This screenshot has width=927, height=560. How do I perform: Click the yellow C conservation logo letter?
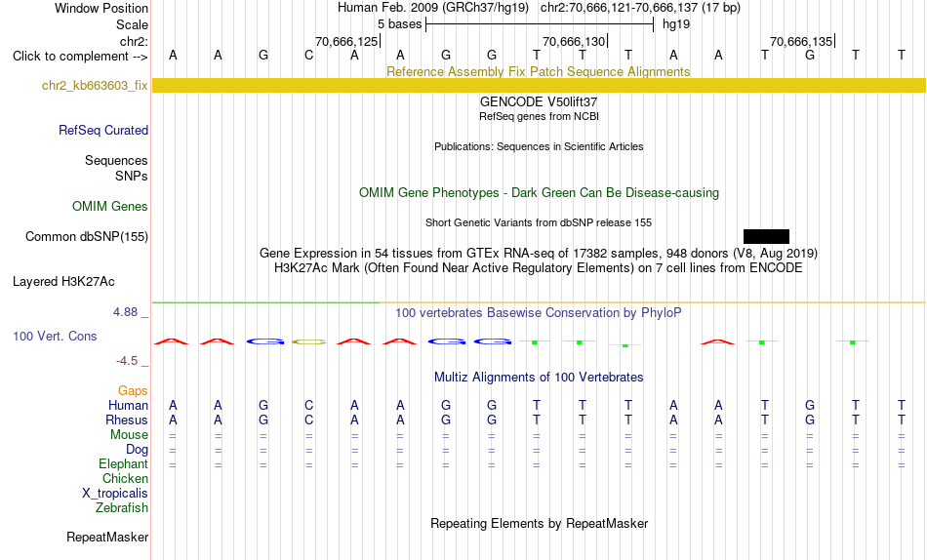(x=308, y=341)
